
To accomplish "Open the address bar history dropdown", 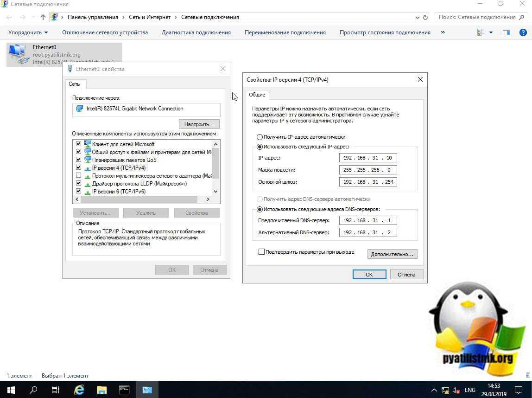I will (x=417, y=17).
